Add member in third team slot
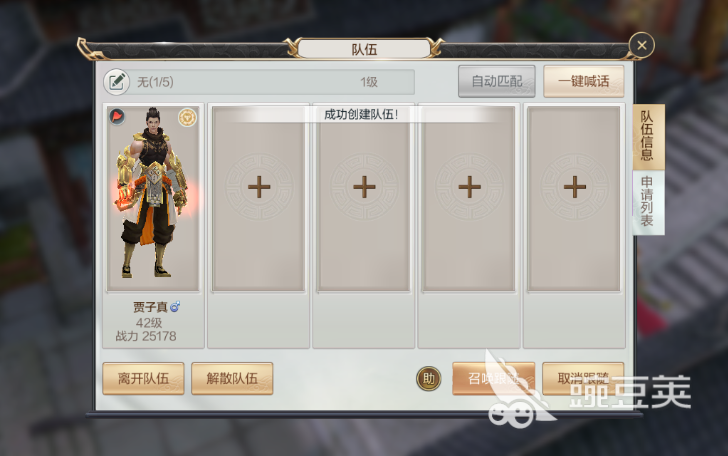The width and height of the screenshot is (728, 456). click(364, 187)
